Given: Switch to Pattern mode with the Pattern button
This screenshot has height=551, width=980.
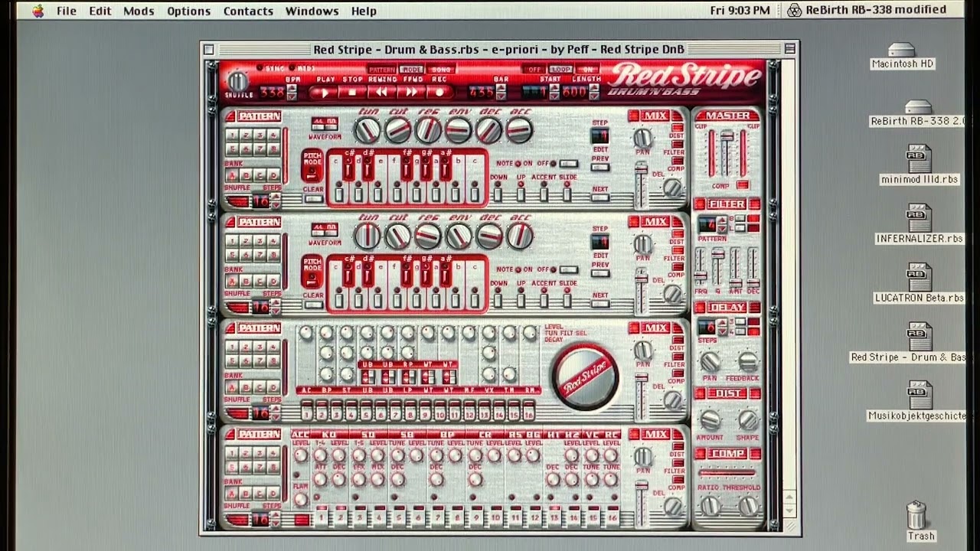Looking at the screenshot, I should click(x=381, y=70).
